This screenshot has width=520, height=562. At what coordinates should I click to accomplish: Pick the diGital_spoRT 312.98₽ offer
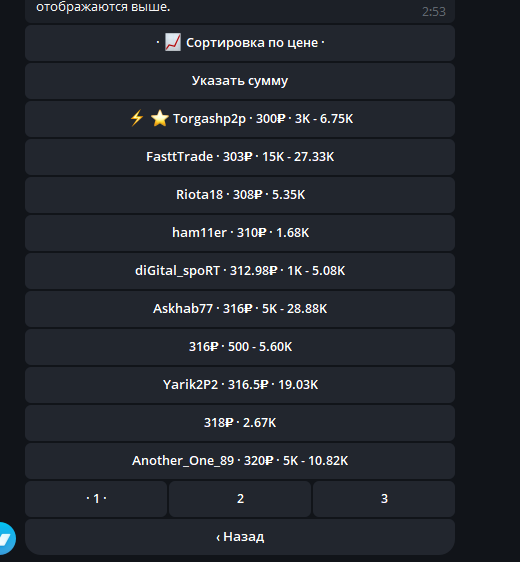tap(240, 271)
